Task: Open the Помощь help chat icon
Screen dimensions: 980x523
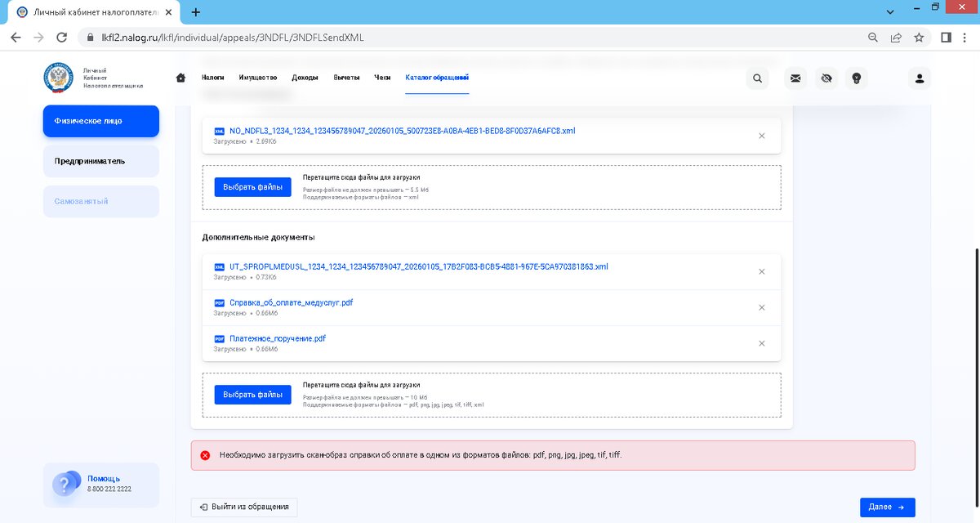Action: [65, 484]
